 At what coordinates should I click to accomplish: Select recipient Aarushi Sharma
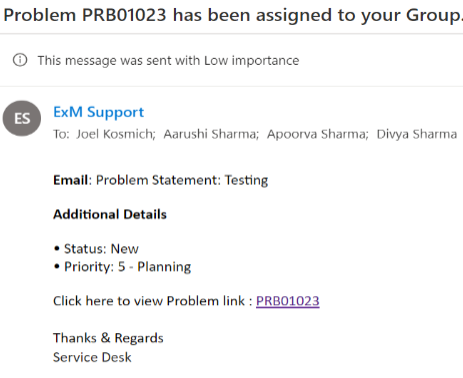[210, 134]
